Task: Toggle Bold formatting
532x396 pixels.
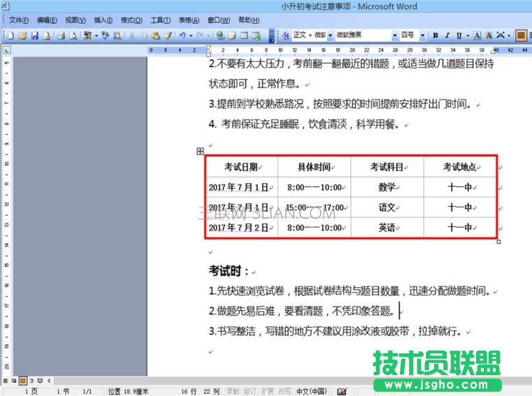Action: pyautogui.click(x=436, y=35)
